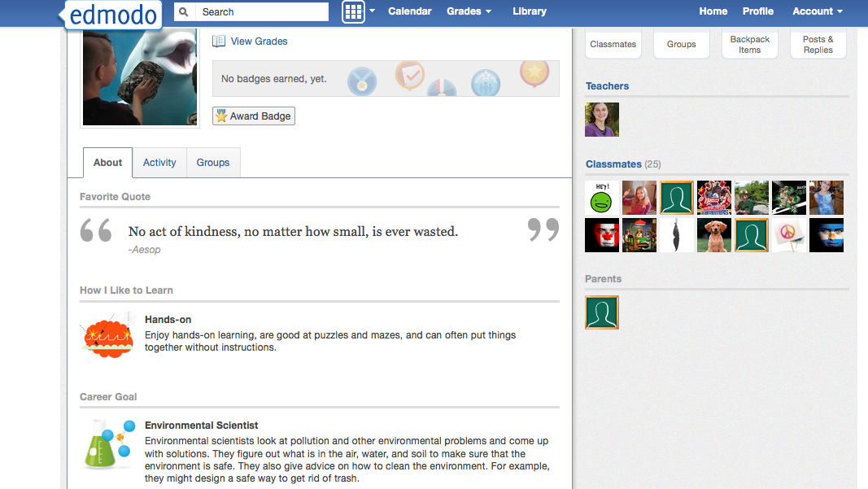868x489 pixels.
Task: Click the search magnifier icon
Action: pyautogui.click(x=184, y=11)
